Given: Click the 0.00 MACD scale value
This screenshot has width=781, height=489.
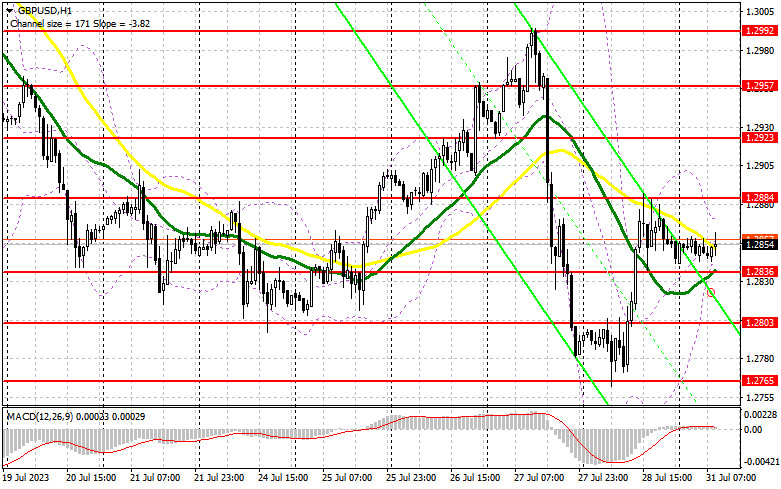Looking at the screenshot, I should click(x=753, y=429).
